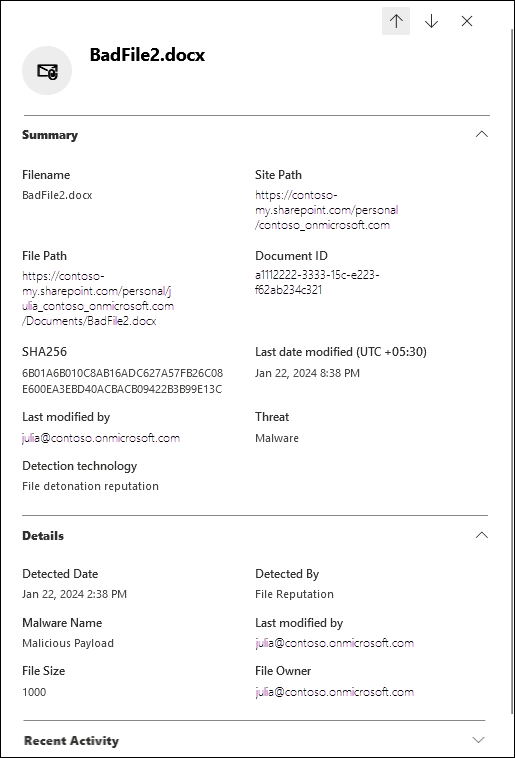Click the Recent Activity section heading
Viewport: 515px width, 758px height.
click(x=71, y=741)
